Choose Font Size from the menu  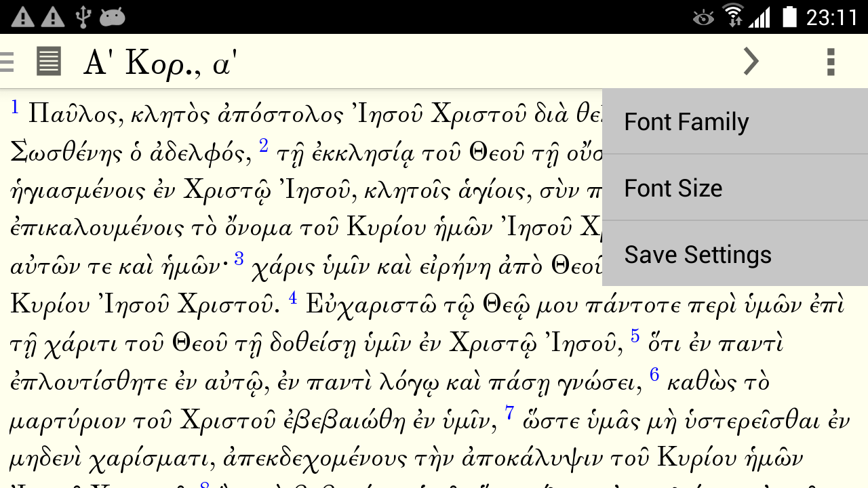click(x=735, y=188)
